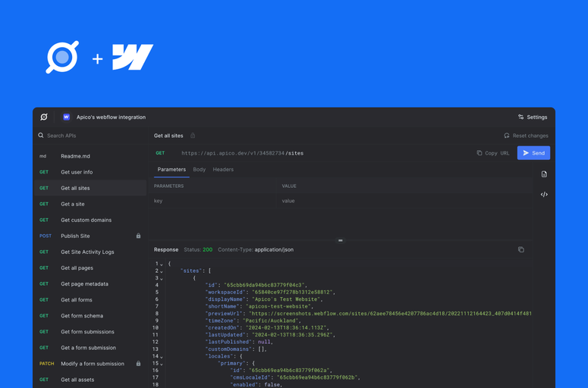The width and height of the screenshot is (588, 388).
Task: Select the Publish Site endpoint
Action: [90, 236]
